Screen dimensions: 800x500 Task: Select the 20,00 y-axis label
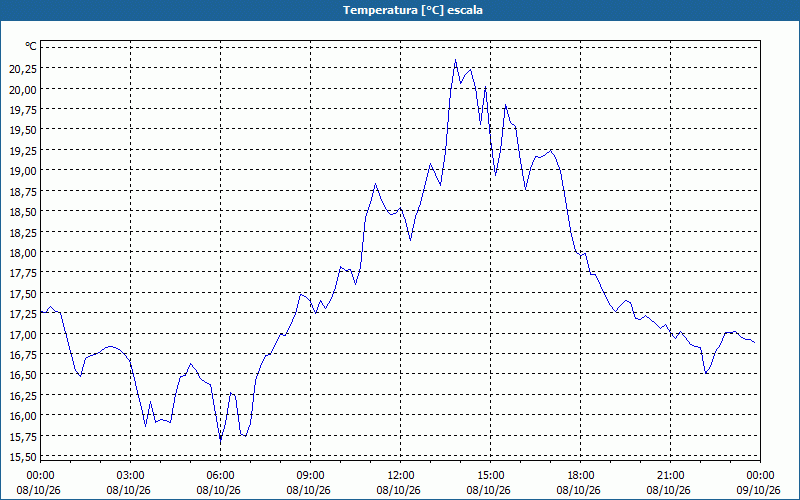(23, 89)
